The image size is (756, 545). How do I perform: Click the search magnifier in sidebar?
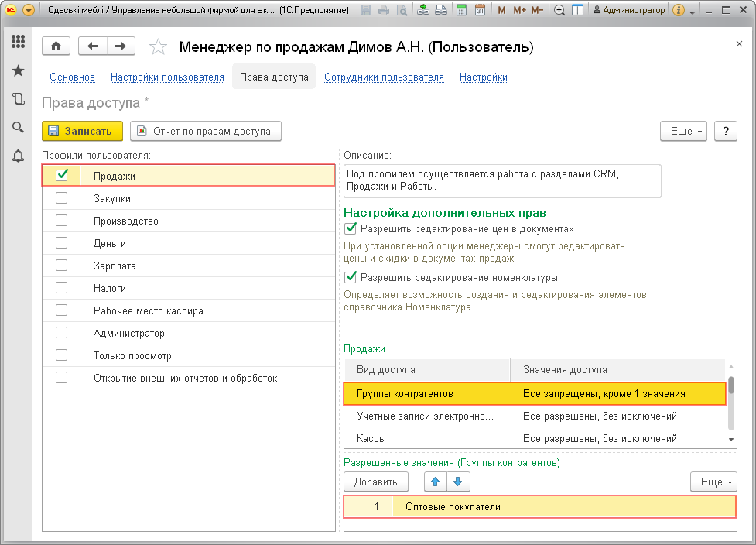click(18, 128)
